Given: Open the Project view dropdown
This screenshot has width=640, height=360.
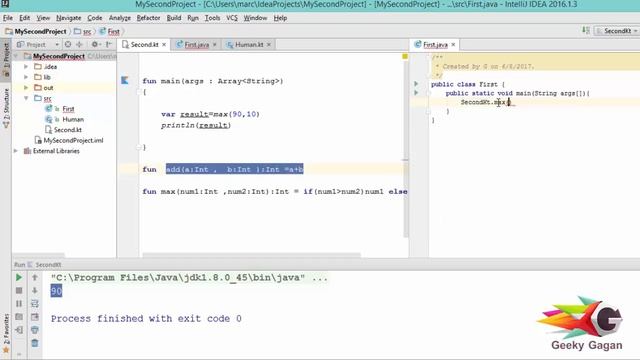Looking at the screenshot, I should click(x=38, y=44).
